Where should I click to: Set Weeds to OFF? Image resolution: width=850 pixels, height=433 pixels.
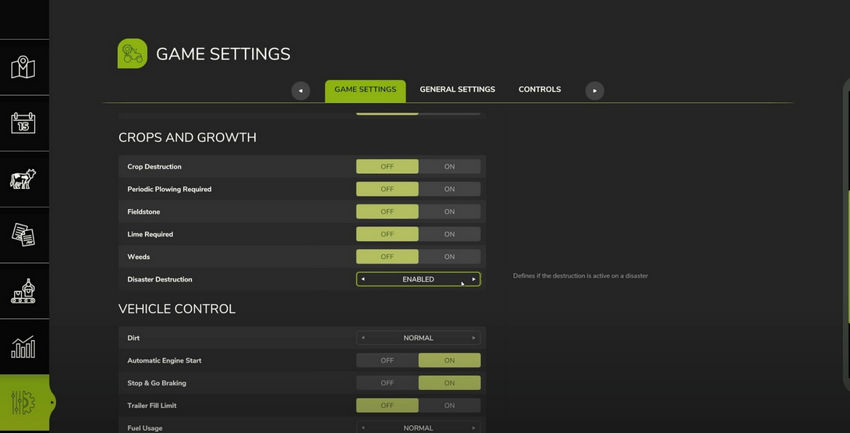[387, 256]
